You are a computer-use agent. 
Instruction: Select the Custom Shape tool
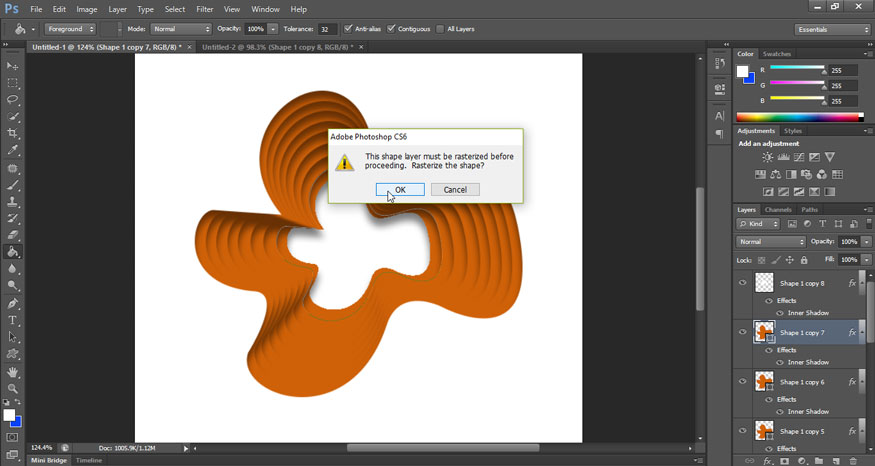tap(12, 354)
